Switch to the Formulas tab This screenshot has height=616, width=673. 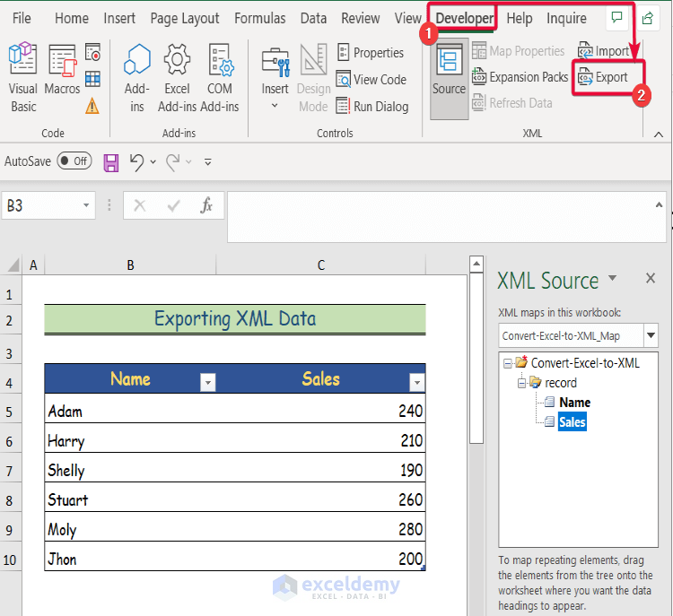(x=259, y=19)
